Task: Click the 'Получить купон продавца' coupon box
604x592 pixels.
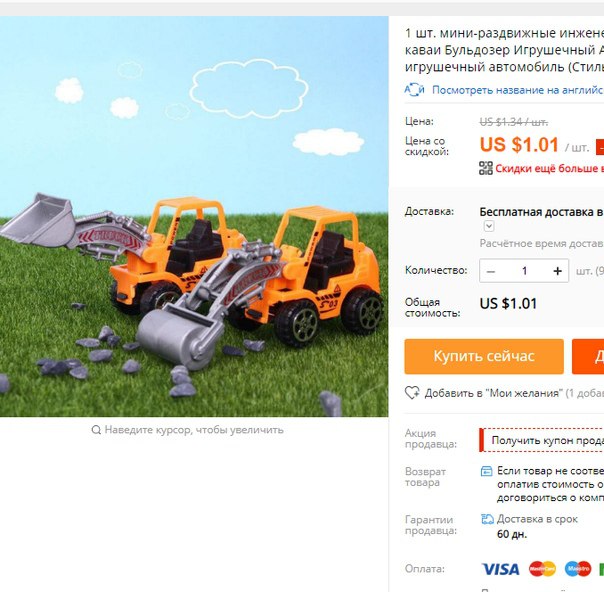Action: [542, 440]
